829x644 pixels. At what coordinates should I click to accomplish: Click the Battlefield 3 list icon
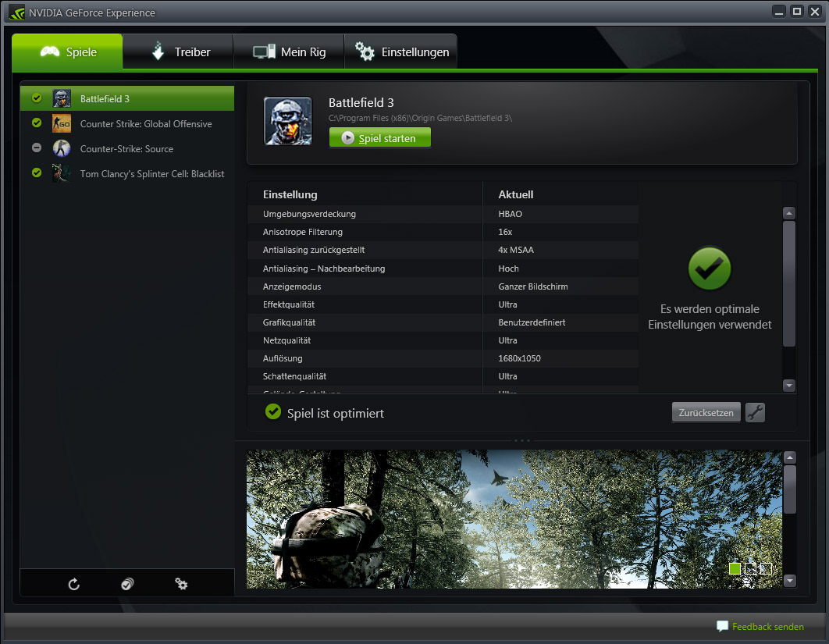click(x=62, y=98)
